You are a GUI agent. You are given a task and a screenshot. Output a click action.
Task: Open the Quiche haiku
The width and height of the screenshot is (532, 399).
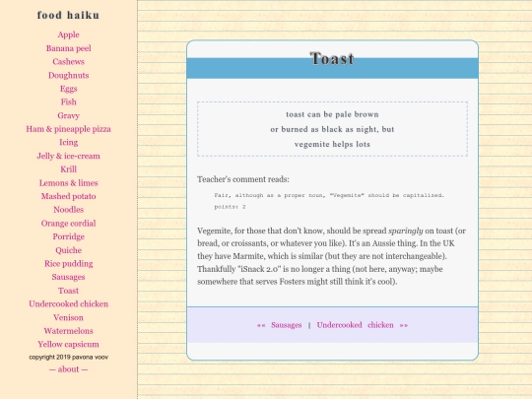click(69, 250)
